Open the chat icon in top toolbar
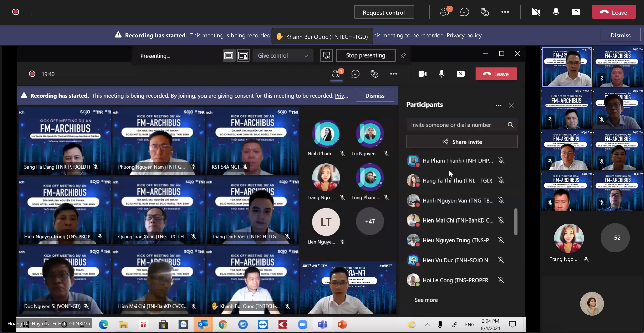 pyautogui.click(x=464, y=12)
